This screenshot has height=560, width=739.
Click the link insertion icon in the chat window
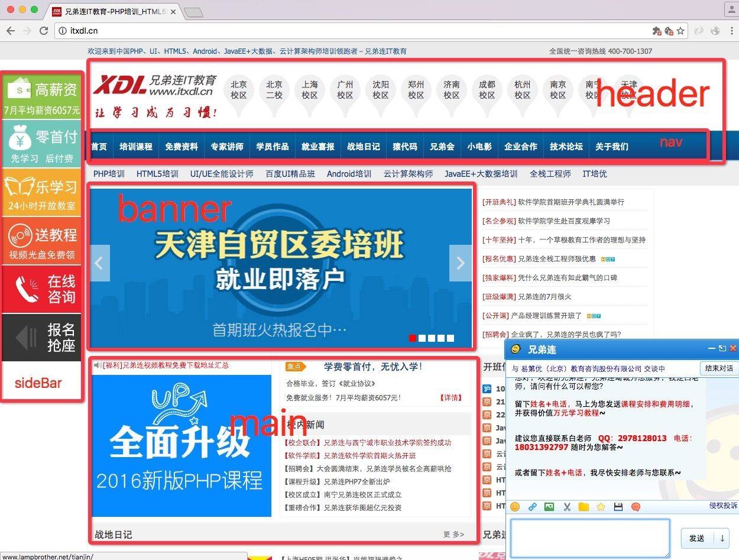[532, 507]
